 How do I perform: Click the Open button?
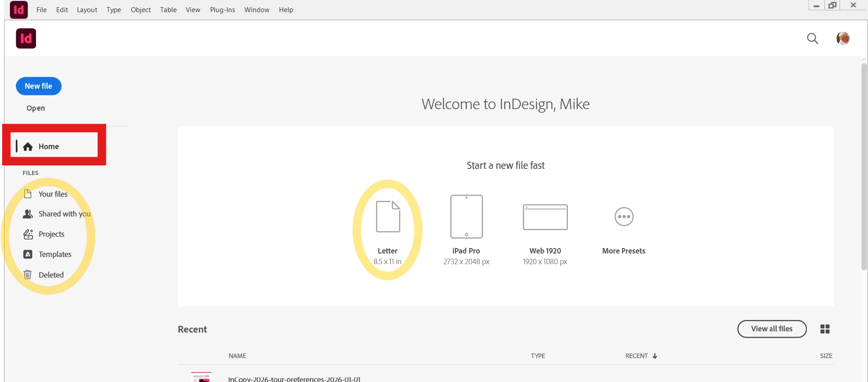point(36,108)
